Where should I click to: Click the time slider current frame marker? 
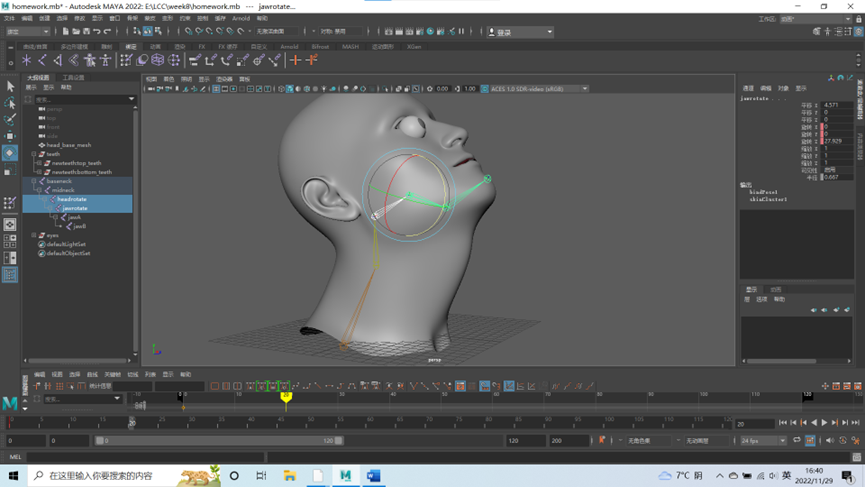click(x=132, y=423)
